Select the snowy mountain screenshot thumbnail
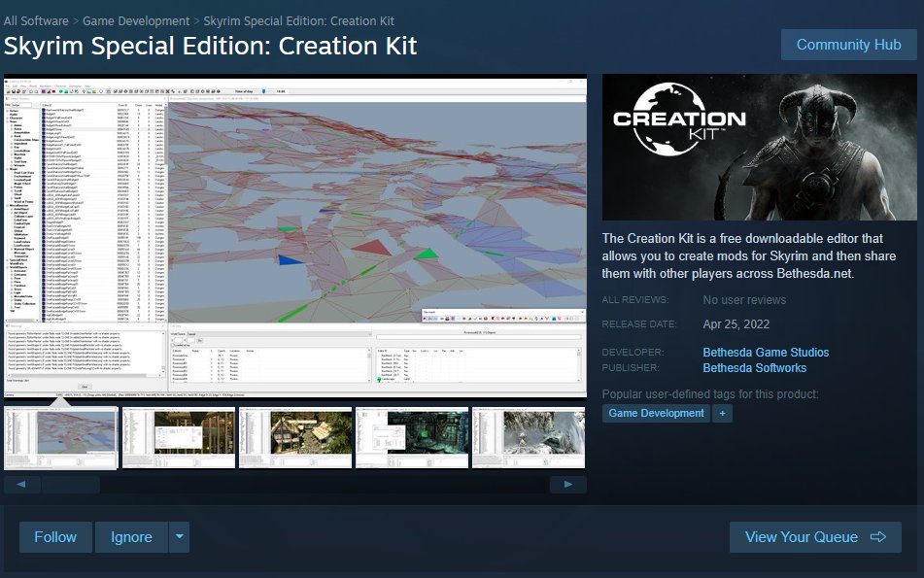Screen dimensions: 924x578 pyautogui.click(x=529, y=438)
